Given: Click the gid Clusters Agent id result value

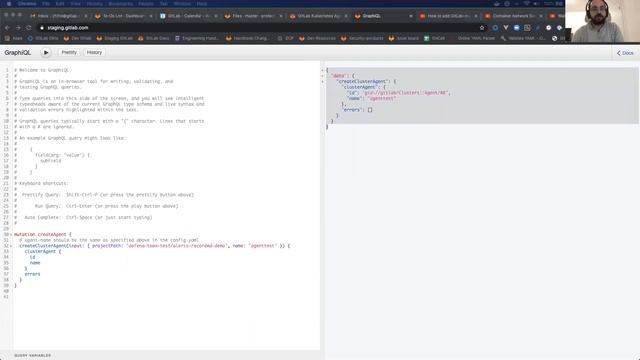Looking at the screenshot, I should coord(405,93).
